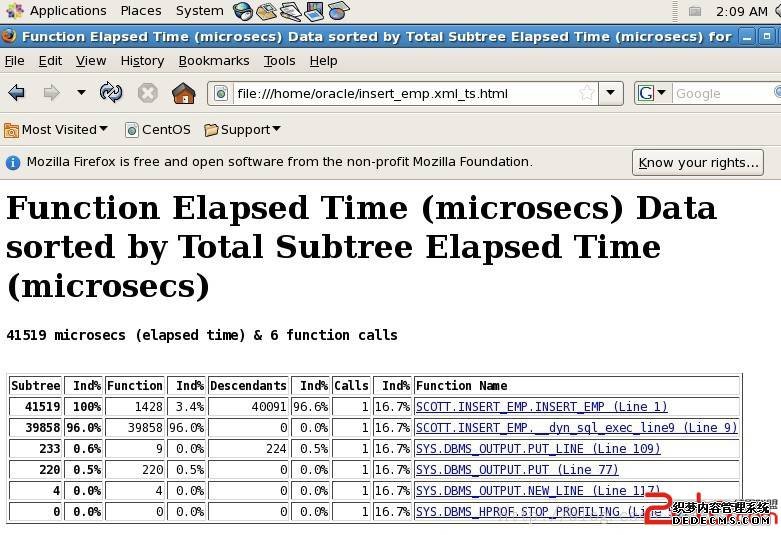Screen dimensions: 781x535
Task: Open the Support bookmarks folder
Action: (x=242, y=129)
